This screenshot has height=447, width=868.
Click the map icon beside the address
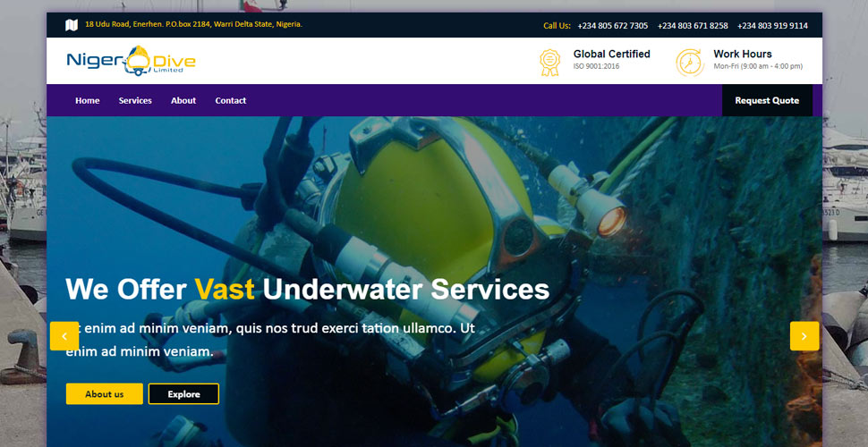[x=72, y=25]
